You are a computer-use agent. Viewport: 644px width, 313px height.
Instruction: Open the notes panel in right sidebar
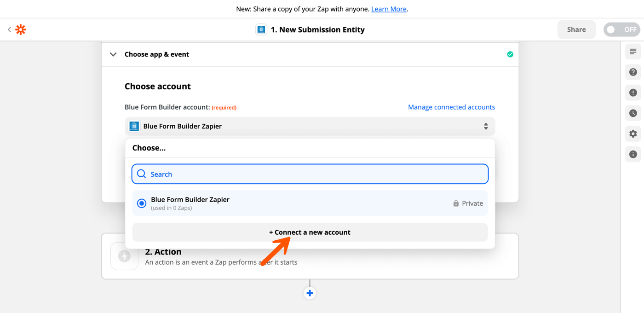point(632,52)
